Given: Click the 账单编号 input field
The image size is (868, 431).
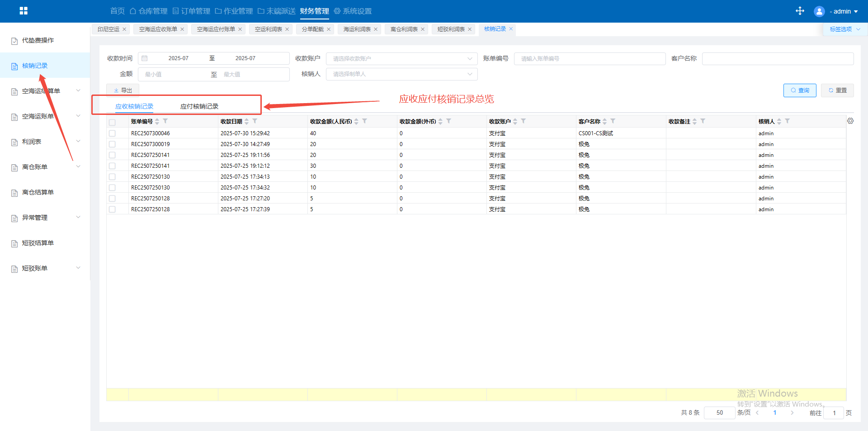Looking at the screenshot, I should (x=590, y=59).
